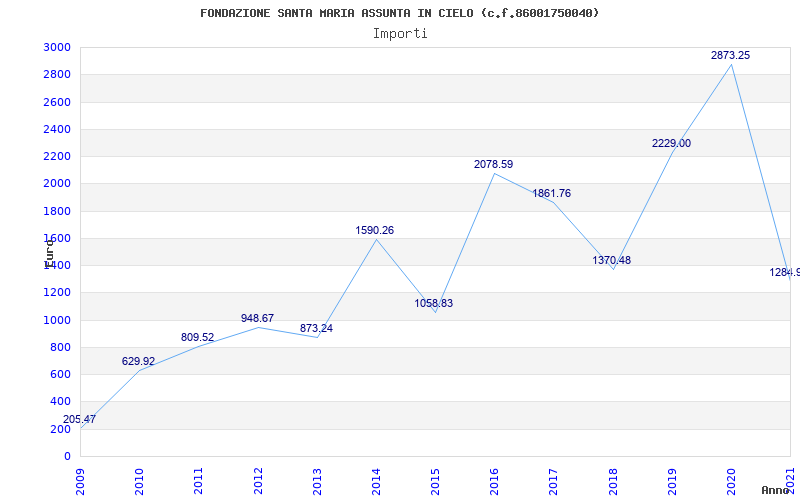
Task: Select the 873.24 data label
Action: tap(316, 328)
